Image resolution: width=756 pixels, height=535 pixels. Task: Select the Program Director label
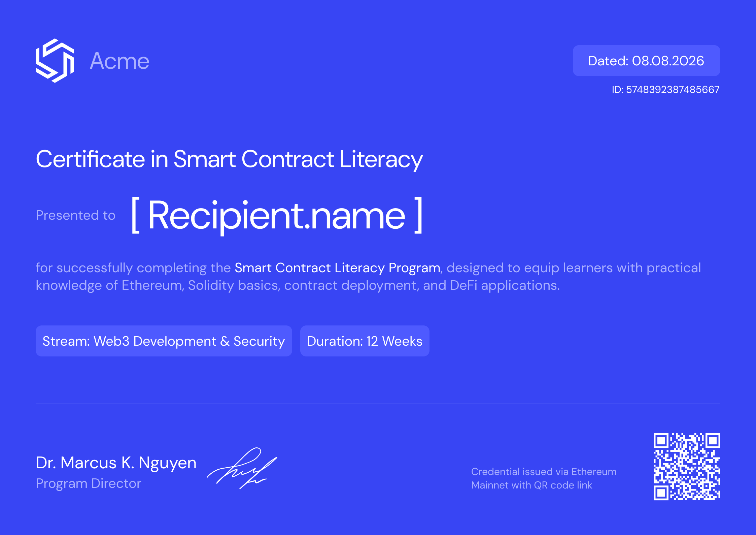89,483
